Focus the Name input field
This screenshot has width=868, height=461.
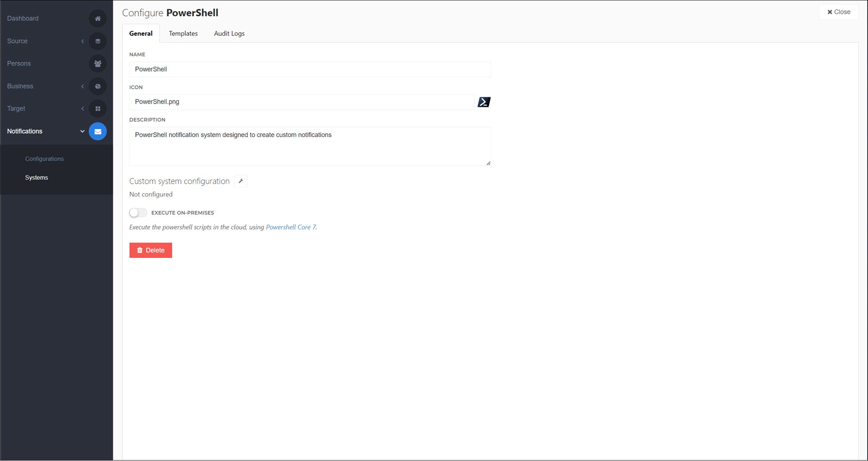tap(310, 70)
